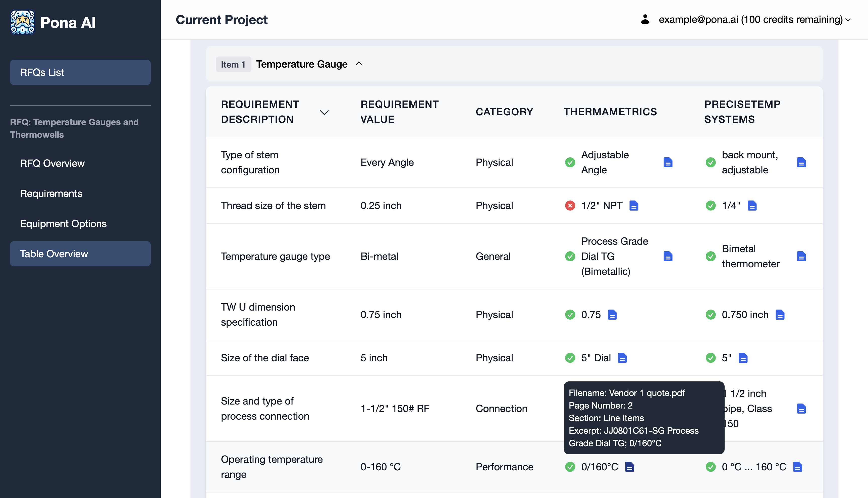The width and height of the screenshot is (868, 498).
Task: Click the Current Project heading
Action: [222, 20]
